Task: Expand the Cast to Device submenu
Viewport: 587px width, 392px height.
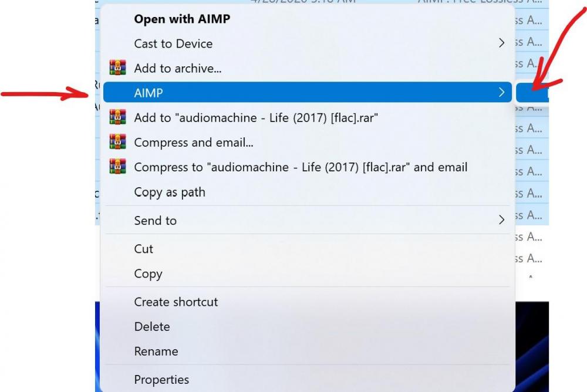Action: click(502, 42)
